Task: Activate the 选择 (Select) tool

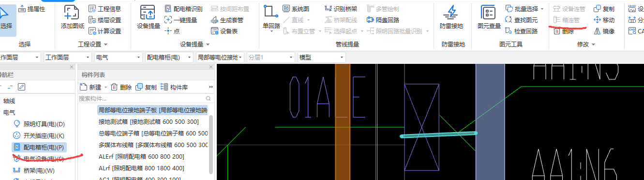Action: click(7, 19)
